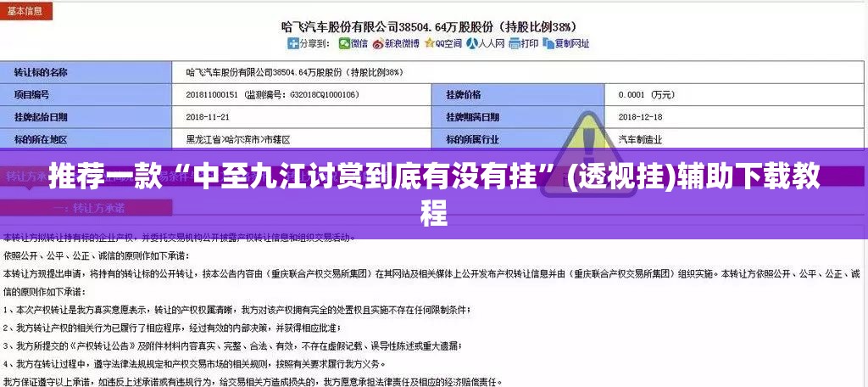Viewport: 868px width, 387px height.
Task: Click the 分享到 plus icon
Action: 292,43
